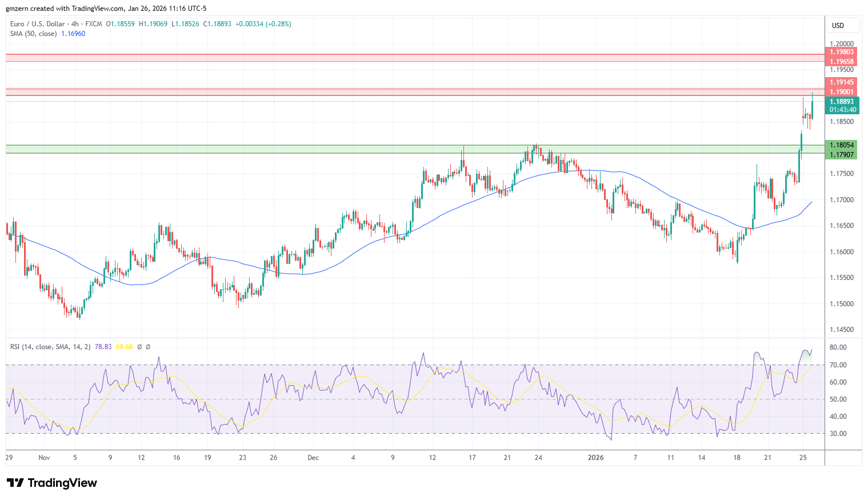Click the open value O1.18559

click(121, 24)
